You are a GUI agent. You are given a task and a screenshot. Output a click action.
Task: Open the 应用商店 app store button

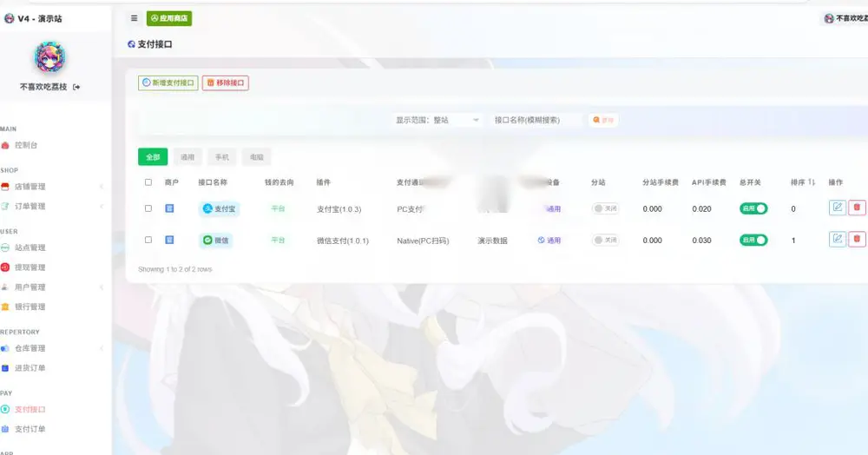coord(169,18)
